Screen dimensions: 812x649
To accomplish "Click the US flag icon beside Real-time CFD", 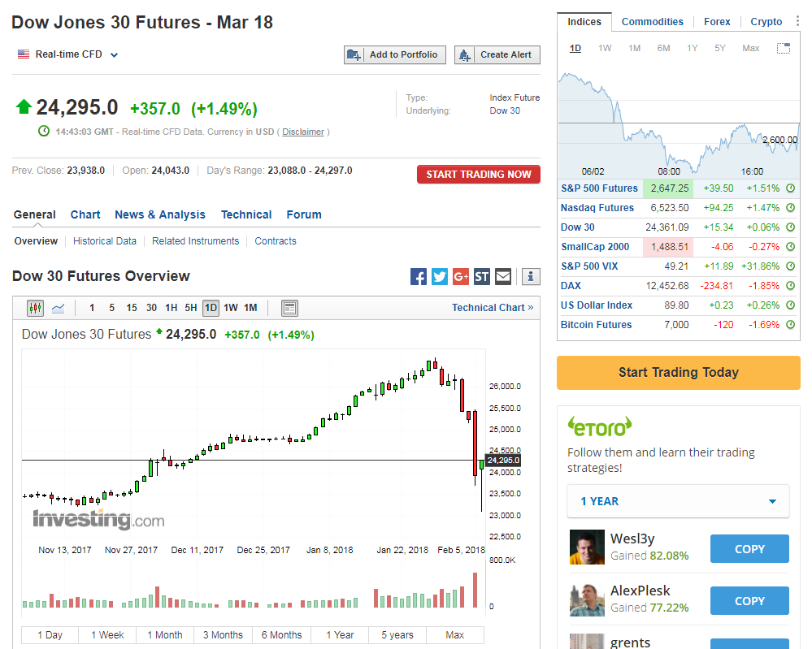I will [x=24, y=54].
